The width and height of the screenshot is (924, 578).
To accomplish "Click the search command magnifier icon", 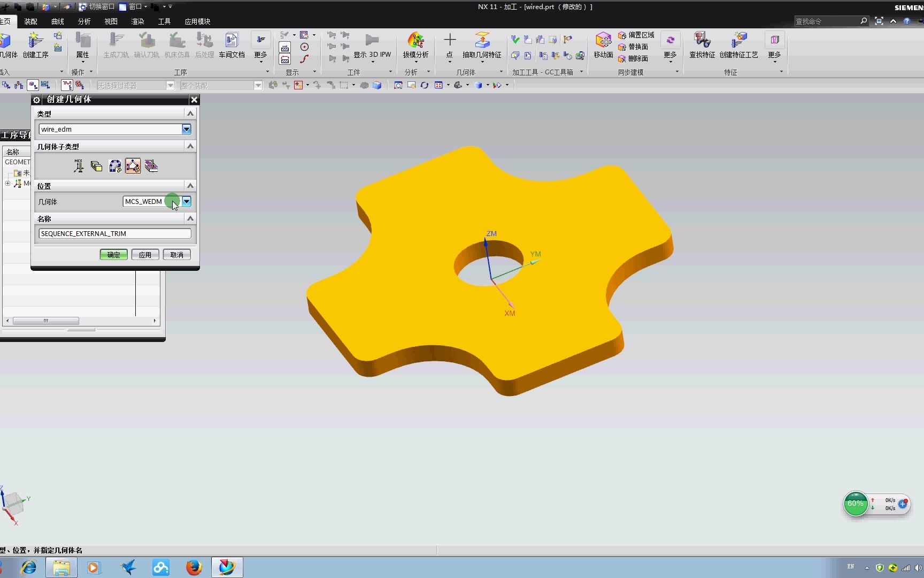I will [x=864, y=21].
